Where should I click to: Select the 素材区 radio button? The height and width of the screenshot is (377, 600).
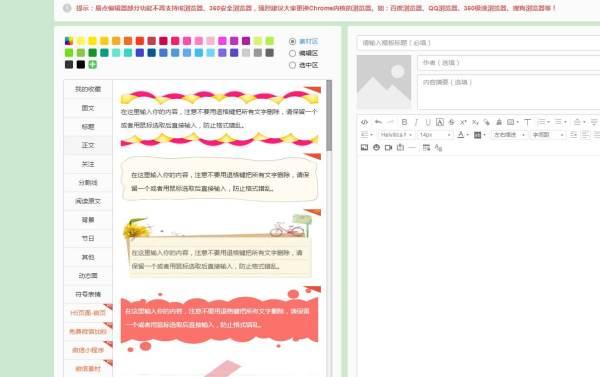(292, 41)
